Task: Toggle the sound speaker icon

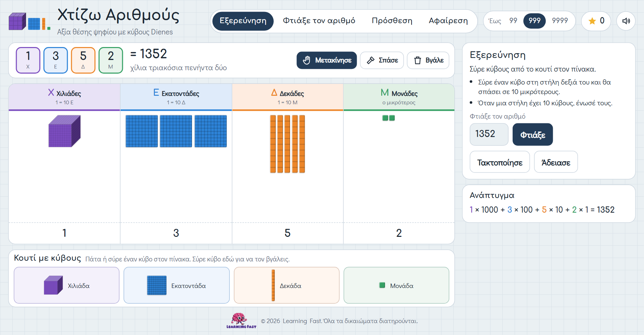Action: click(626, 21)
